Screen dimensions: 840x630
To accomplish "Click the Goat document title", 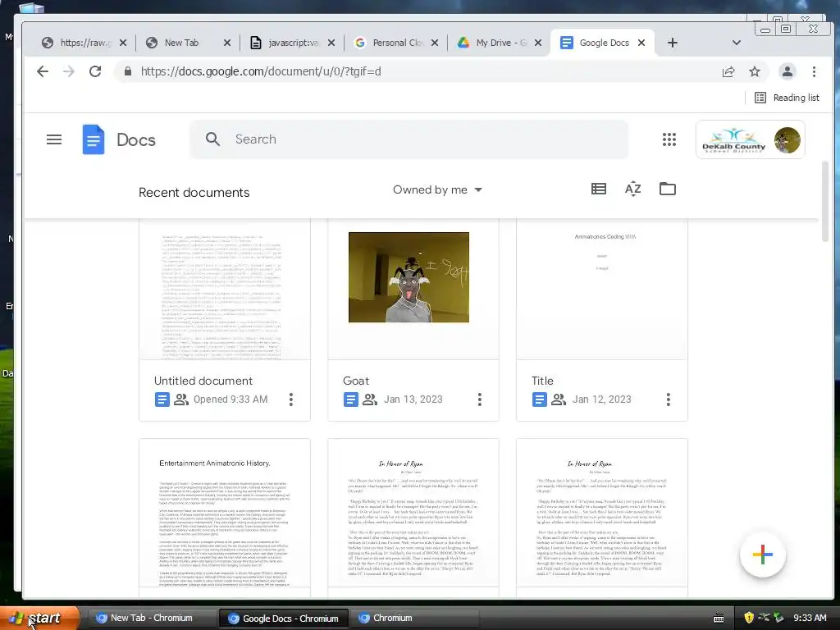I will [x=356, y=381].
